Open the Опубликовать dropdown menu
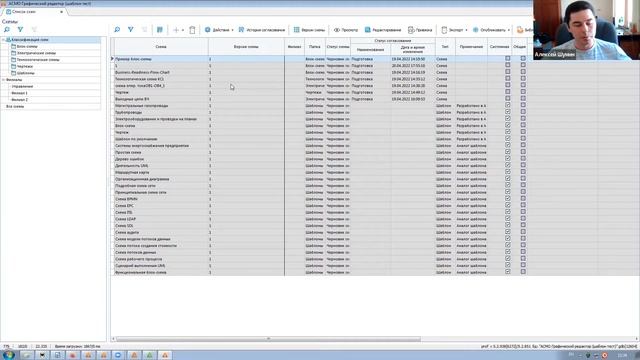640x360 pixels. (491, 30)
